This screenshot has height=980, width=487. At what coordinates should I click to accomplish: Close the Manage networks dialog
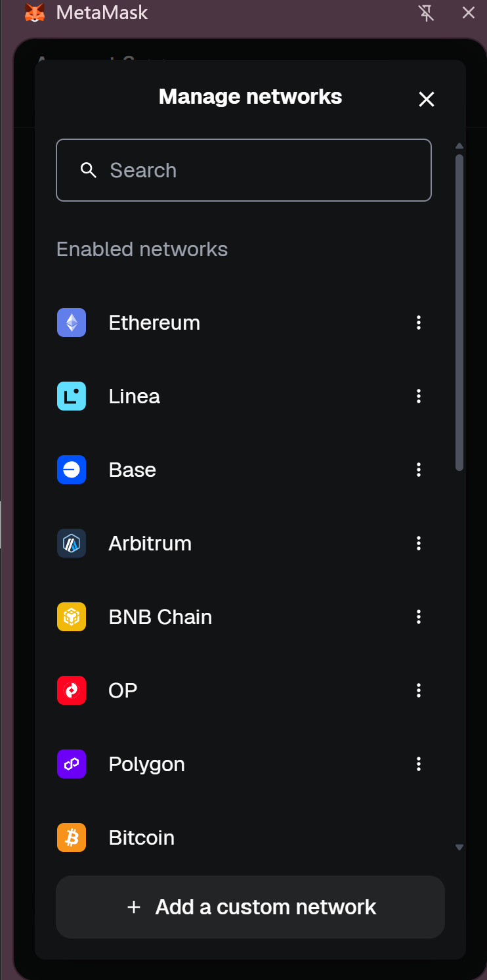tap(427, 99)
